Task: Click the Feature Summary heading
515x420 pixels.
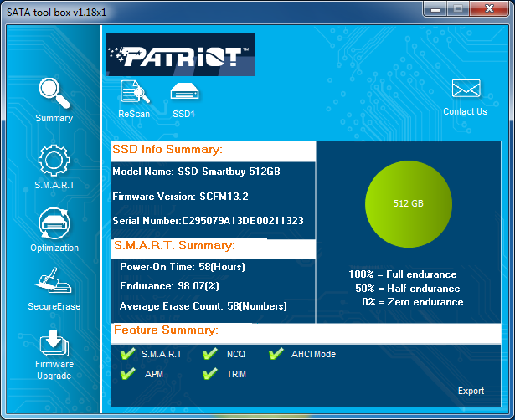Action: click(166, 330)
